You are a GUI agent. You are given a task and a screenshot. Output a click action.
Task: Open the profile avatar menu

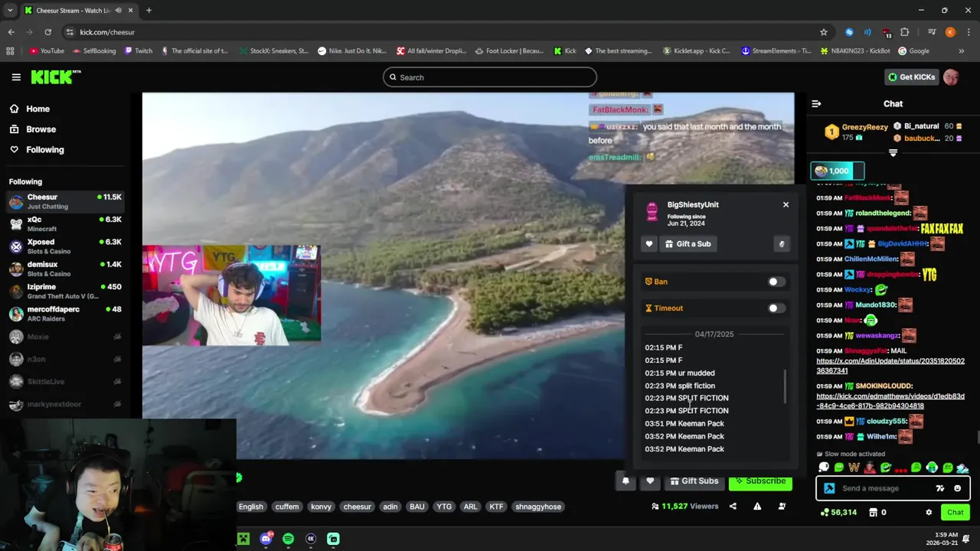pos(951,77)
